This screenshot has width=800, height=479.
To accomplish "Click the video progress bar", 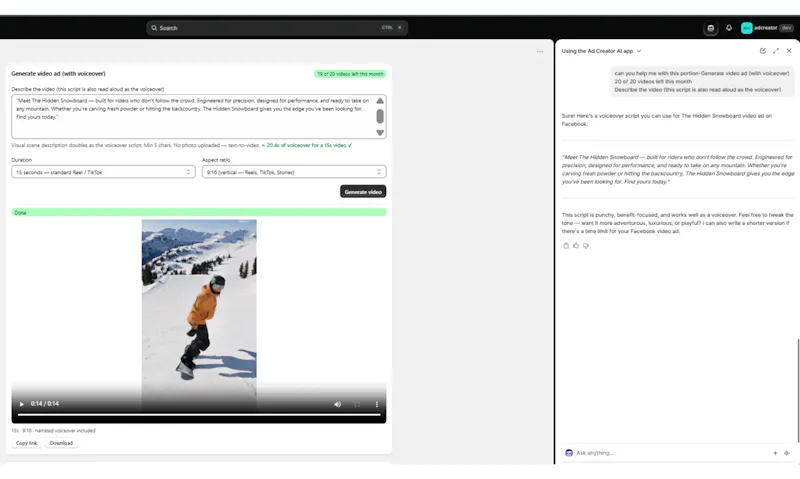I will [x=199, y=415].
